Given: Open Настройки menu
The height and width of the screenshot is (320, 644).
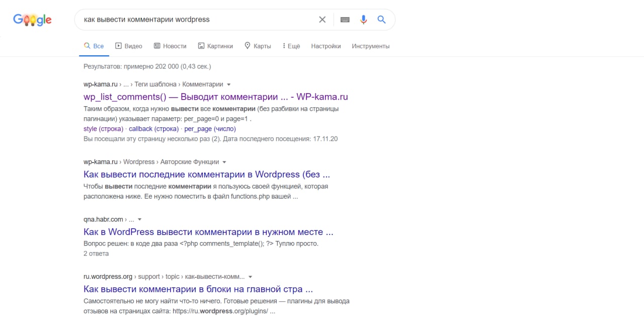Looking at the screenshot, I should click(326, 46).
